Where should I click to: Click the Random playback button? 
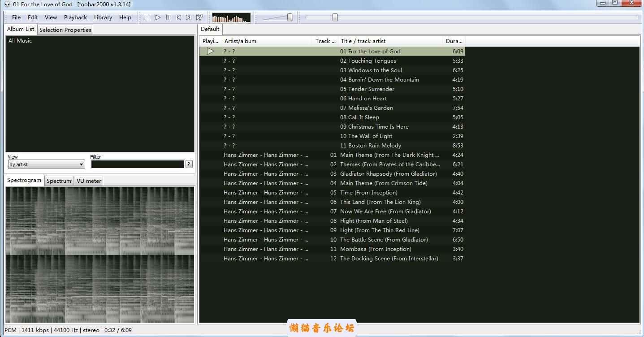(x=199, y=17)
